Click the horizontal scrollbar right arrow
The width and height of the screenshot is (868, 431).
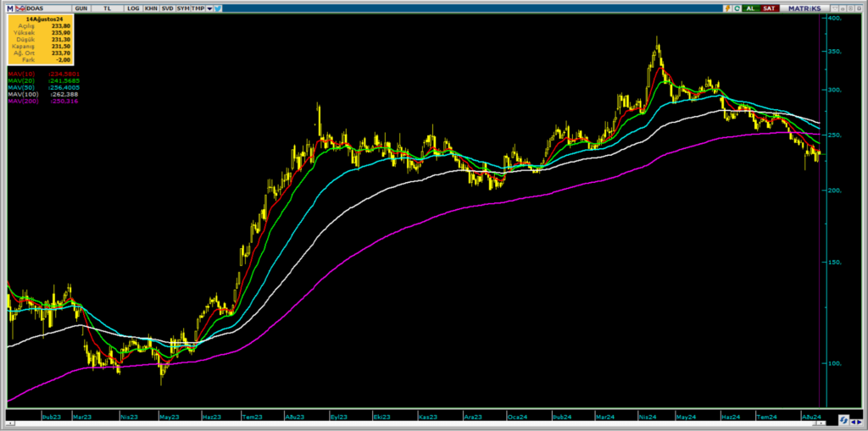tap(821, 423)
